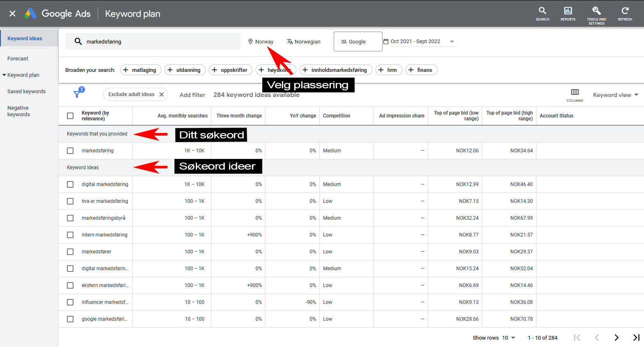Jump to last page of results
The width and height of the screenshot is (644, 347).
pos(636,338)
